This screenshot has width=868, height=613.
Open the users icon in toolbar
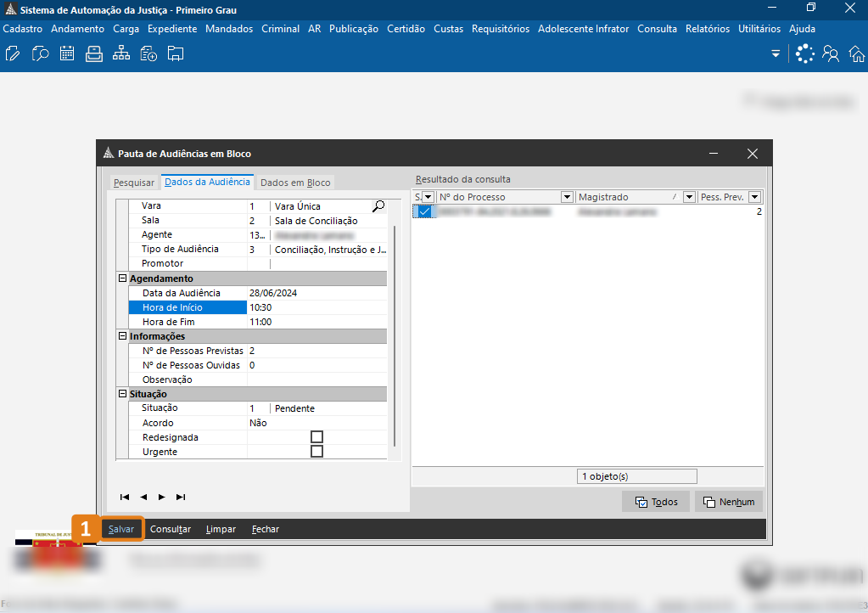(831, 53)
